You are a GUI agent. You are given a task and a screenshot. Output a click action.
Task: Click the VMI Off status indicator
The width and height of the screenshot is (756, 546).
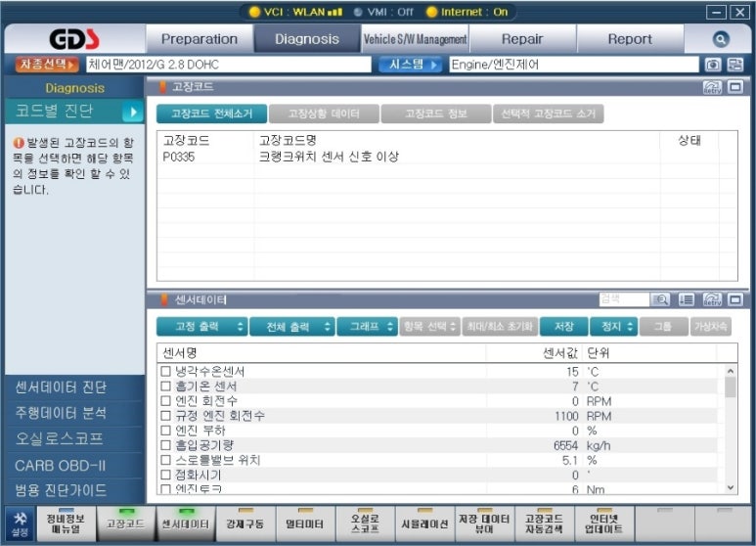pos(383,12)
